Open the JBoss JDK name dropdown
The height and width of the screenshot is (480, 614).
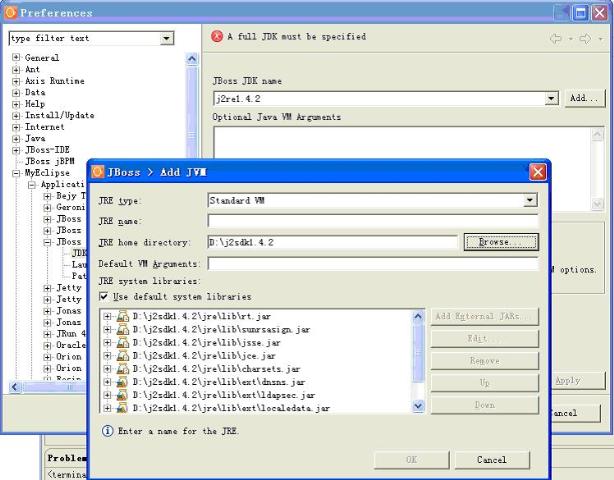click(551, 98)
